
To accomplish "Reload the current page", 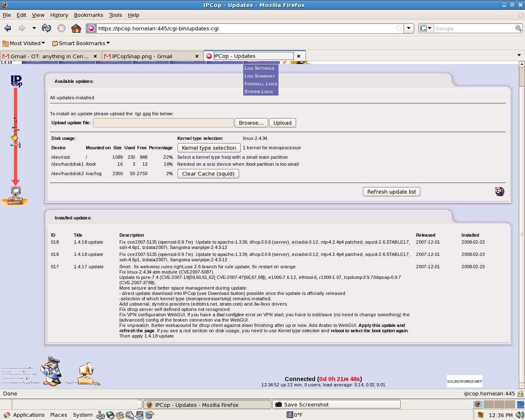I will [46, 28].
